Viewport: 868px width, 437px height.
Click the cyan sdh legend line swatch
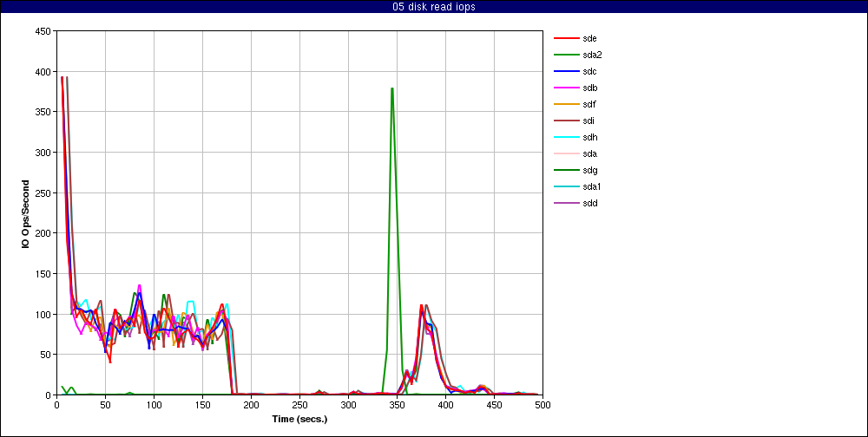point(566,137)
